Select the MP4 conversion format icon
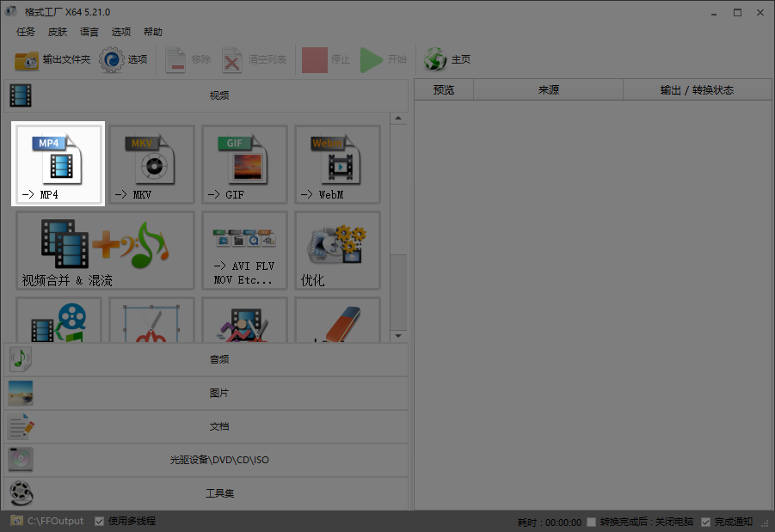Image resolution: width=775 pixels, height=532 pixels. 57,163
